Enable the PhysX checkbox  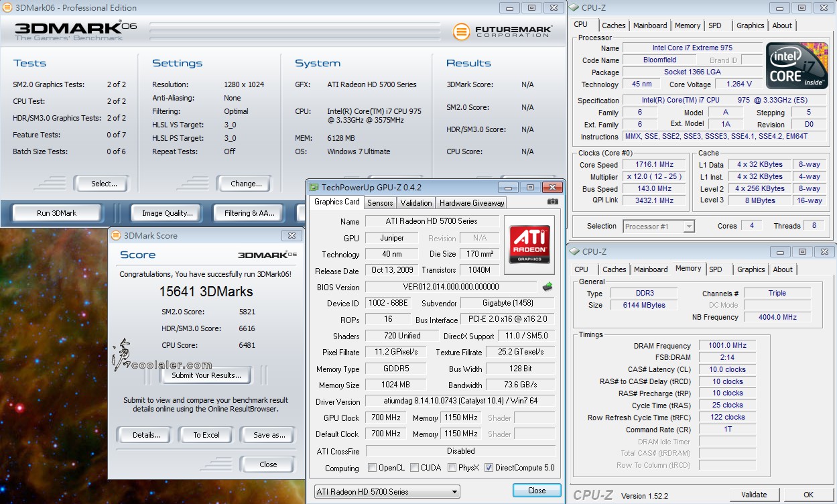pyautogui.click(x=452, y=468)
